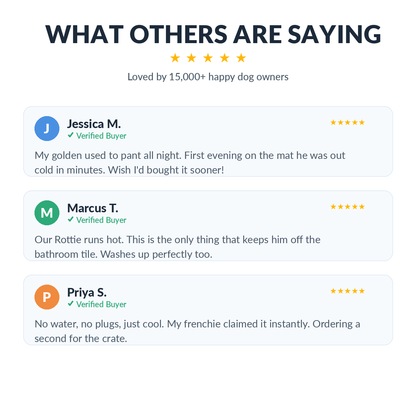Click Priya S.'s orange P avatar
Screen dimensions: 416x416
coord(47,297)
